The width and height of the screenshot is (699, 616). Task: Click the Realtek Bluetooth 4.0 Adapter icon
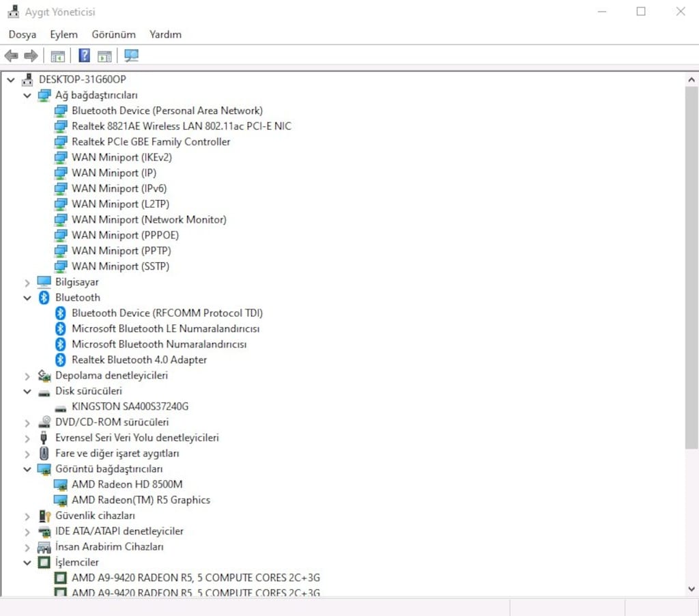click(61, 359)
